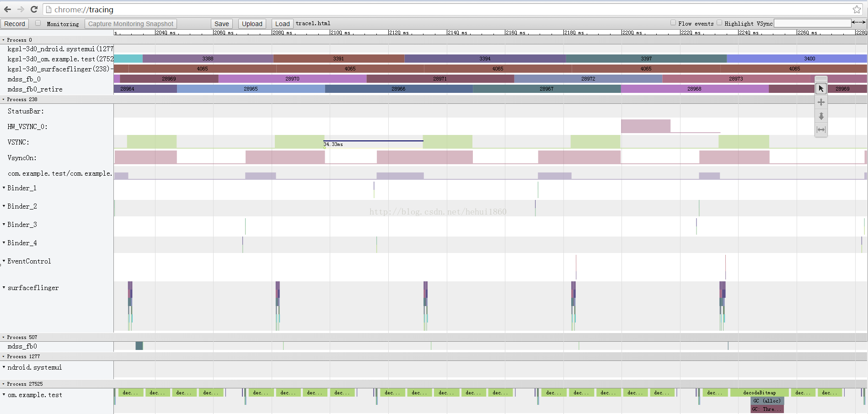Select the GC (alloc) slice
868x414 pixels.
(767, 401)
